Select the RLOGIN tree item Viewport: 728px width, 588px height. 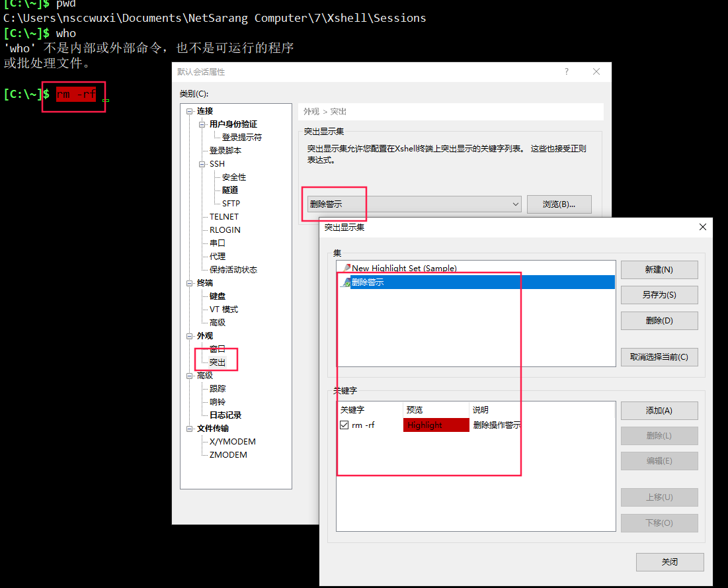[225, 230]
